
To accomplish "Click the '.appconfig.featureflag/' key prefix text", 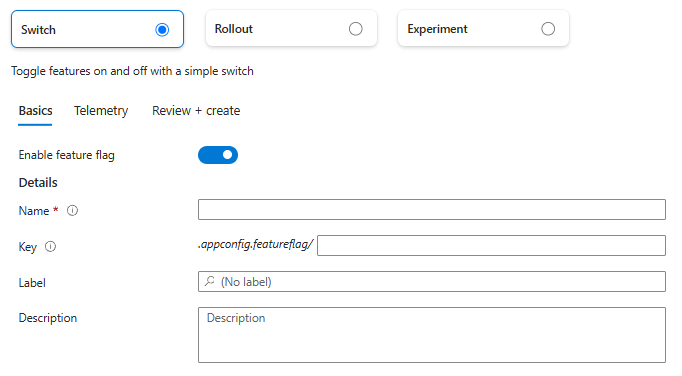I will [255, 245].
